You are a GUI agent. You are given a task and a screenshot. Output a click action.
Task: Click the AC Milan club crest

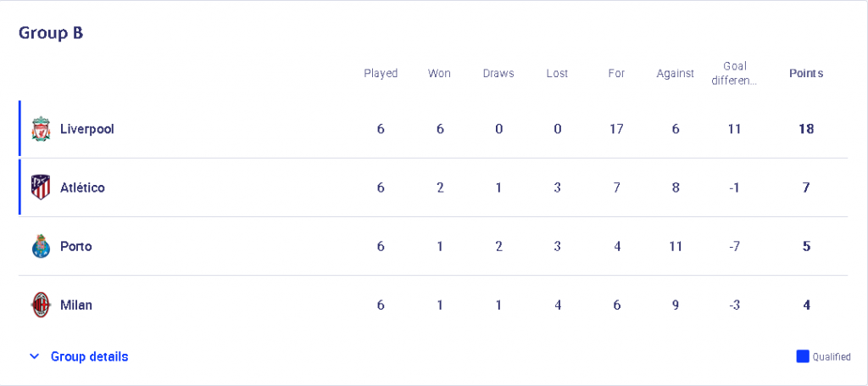tap(41, 305)
